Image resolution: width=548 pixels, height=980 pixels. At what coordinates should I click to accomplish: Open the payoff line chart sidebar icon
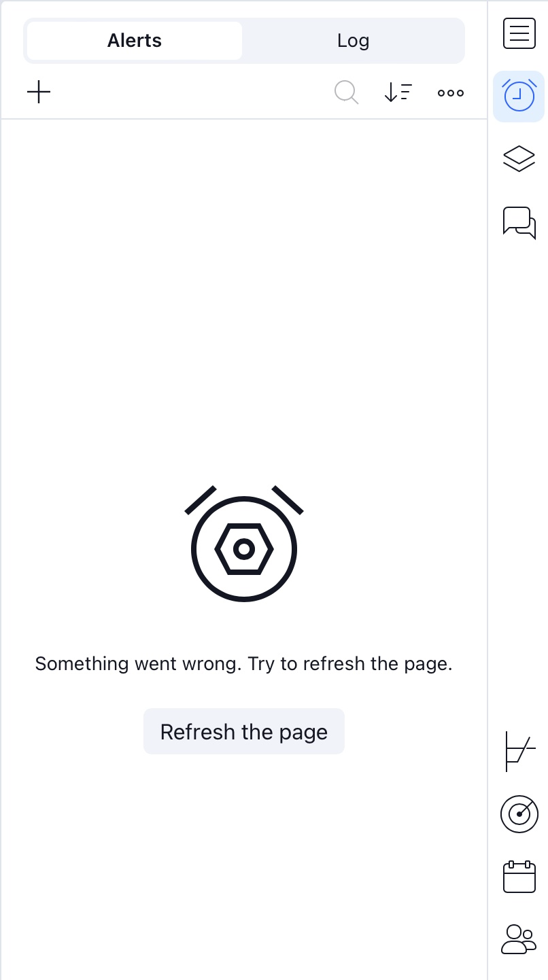[x=520, y=751]
